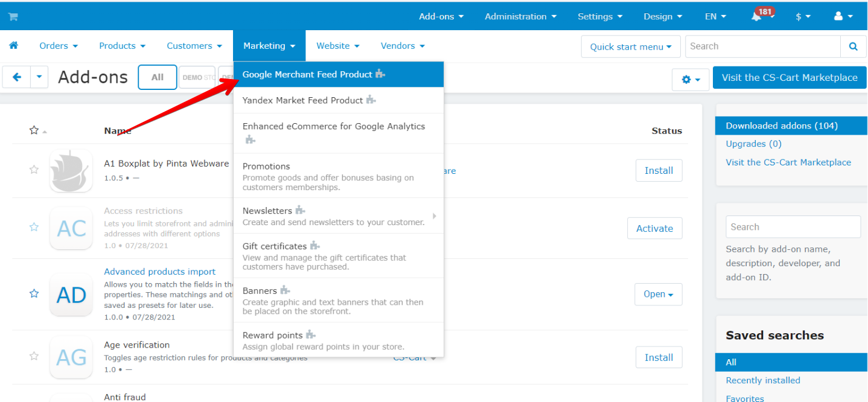
Task: Open Upgrades (0) sidebar link
Action: click(x=753, y=144)
